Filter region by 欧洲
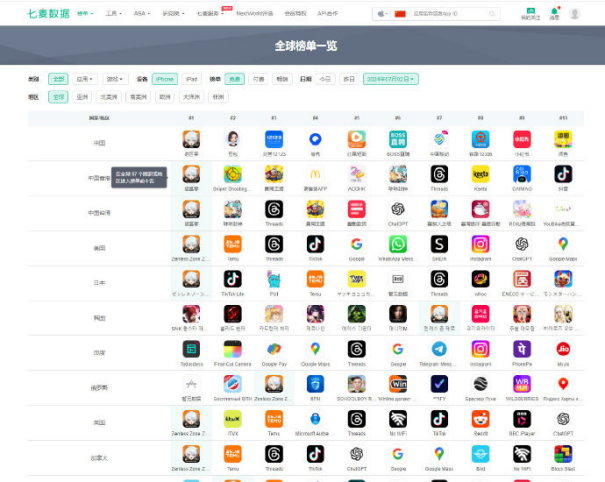605x482 pixels. coord(165,97)
